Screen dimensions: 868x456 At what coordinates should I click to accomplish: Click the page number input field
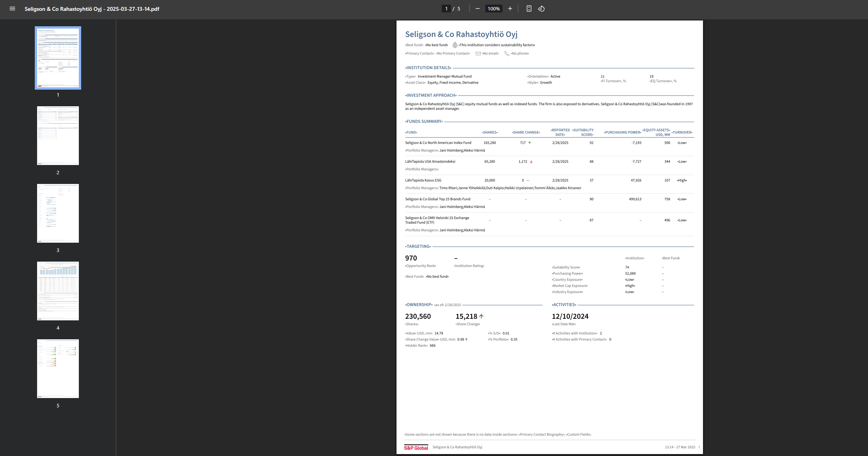pos(446,9)
